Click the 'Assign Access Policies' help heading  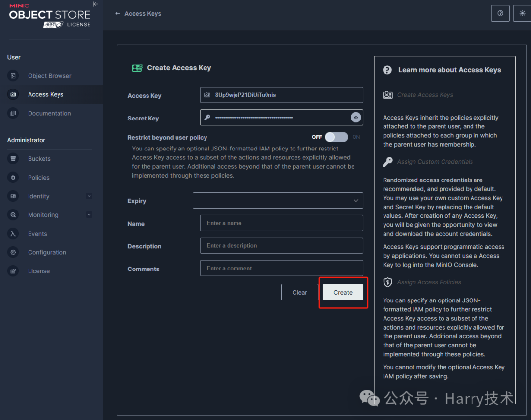point(429,282)
